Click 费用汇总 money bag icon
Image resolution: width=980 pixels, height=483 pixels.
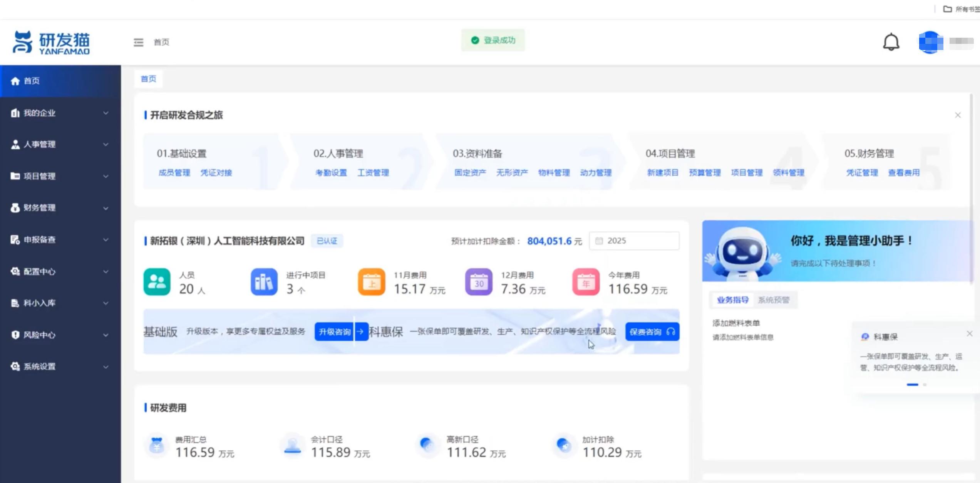click(156, 446)
